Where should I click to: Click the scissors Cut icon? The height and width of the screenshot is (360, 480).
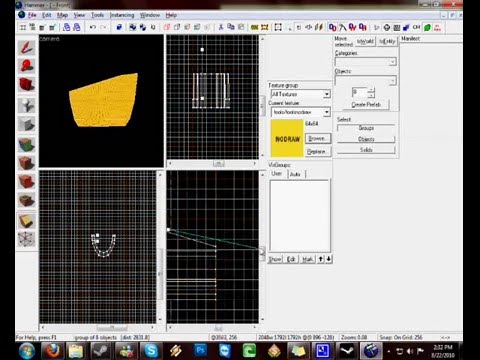pos(221,27)
